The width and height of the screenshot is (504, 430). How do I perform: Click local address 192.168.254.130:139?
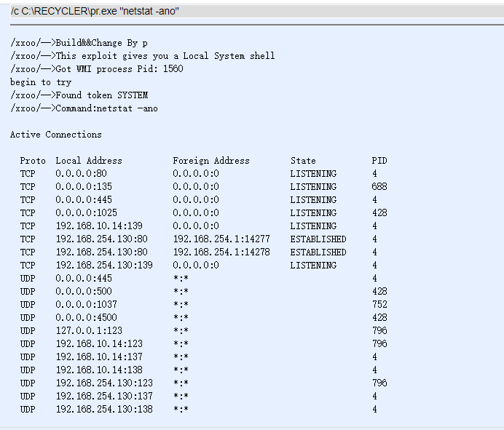pyautogui.click(x=104, y=266)
